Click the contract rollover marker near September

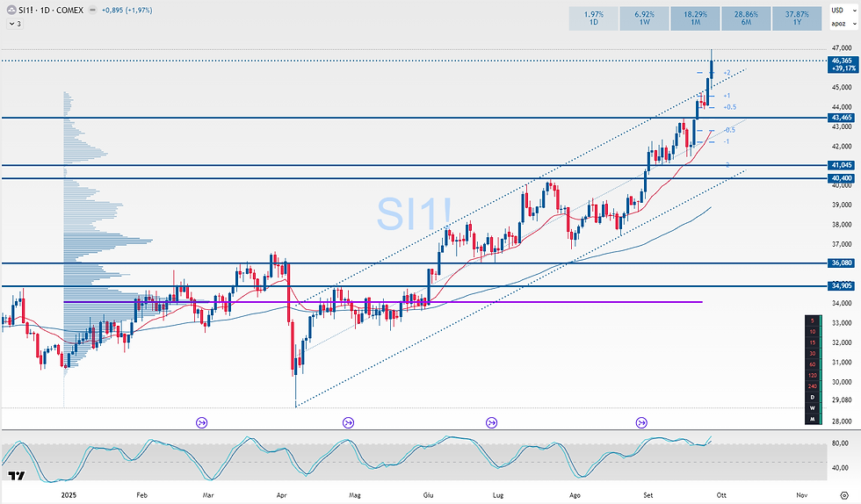tap(641, 422)
